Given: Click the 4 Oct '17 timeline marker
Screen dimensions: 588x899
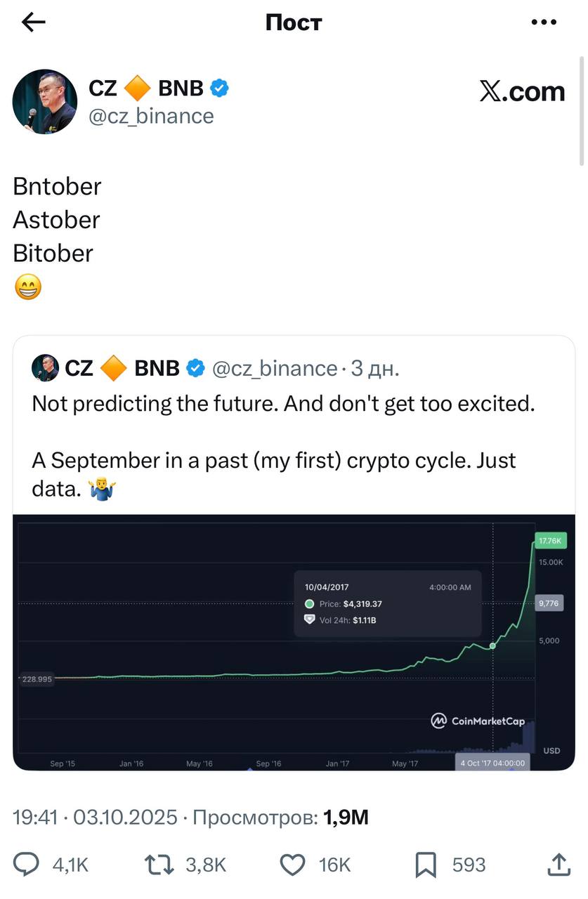Looking at the screenshot, I should tap(492, 763).
